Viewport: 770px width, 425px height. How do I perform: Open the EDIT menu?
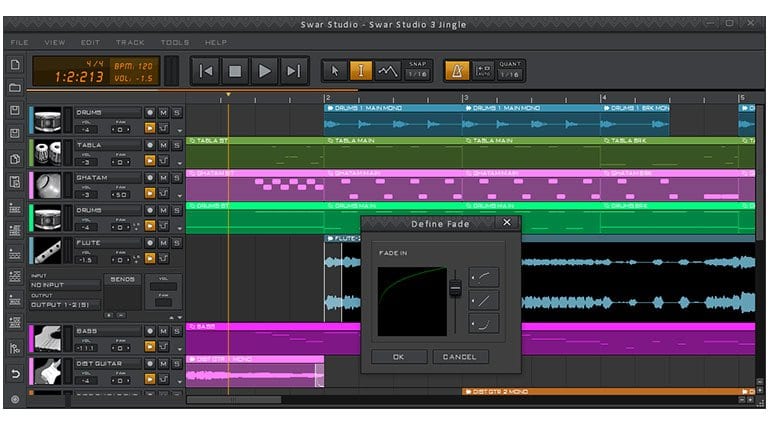90,43
